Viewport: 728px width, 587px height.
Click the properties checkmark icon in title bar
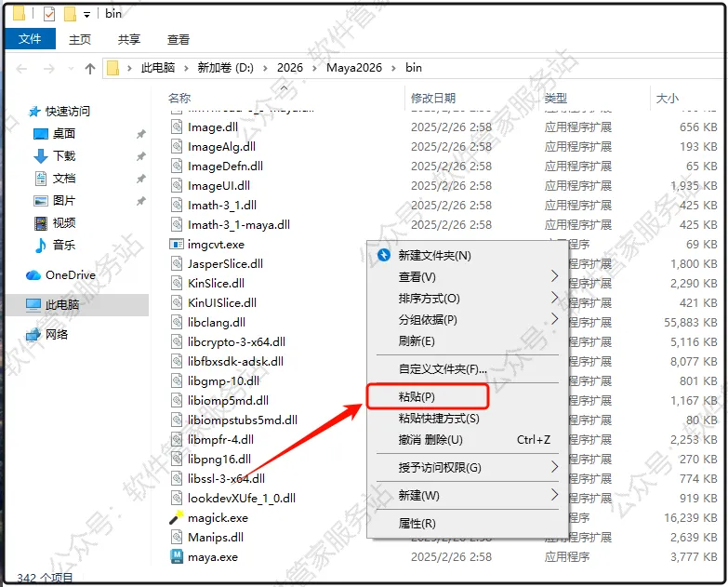point(49,14)
